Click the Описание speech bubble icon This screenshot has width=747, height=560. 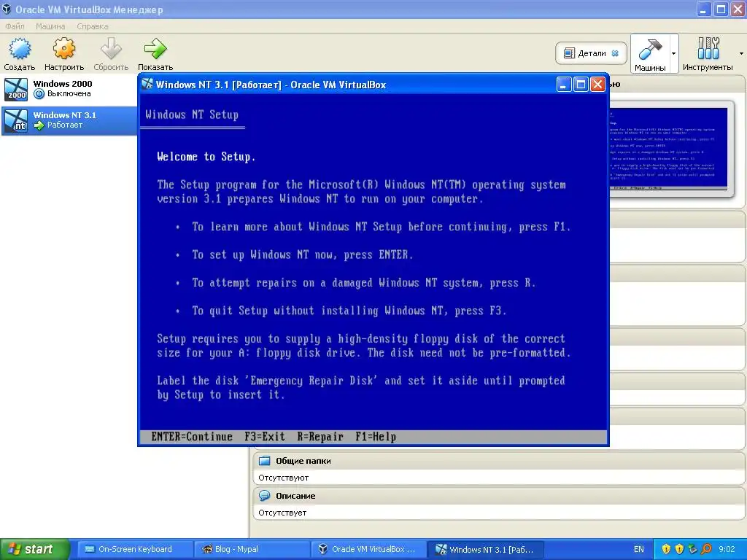click(x=264, y=496)
